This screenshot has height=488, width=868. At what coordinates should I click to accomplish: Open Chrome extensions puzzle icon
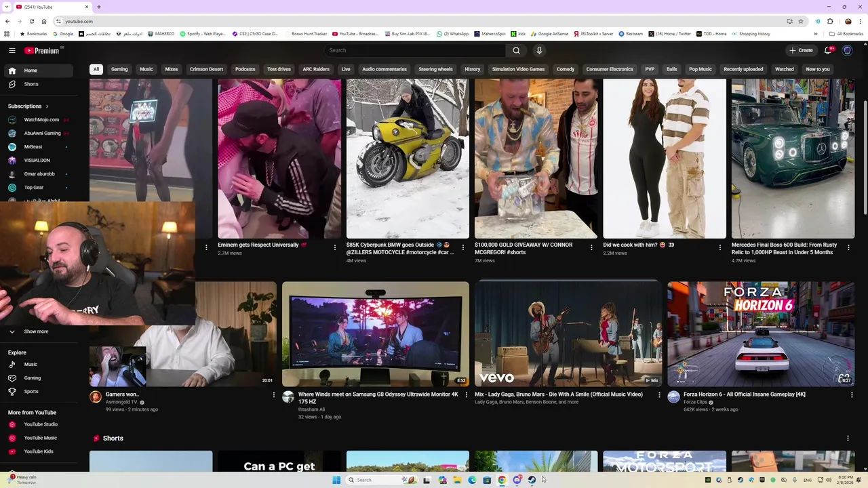coord(830,21)
